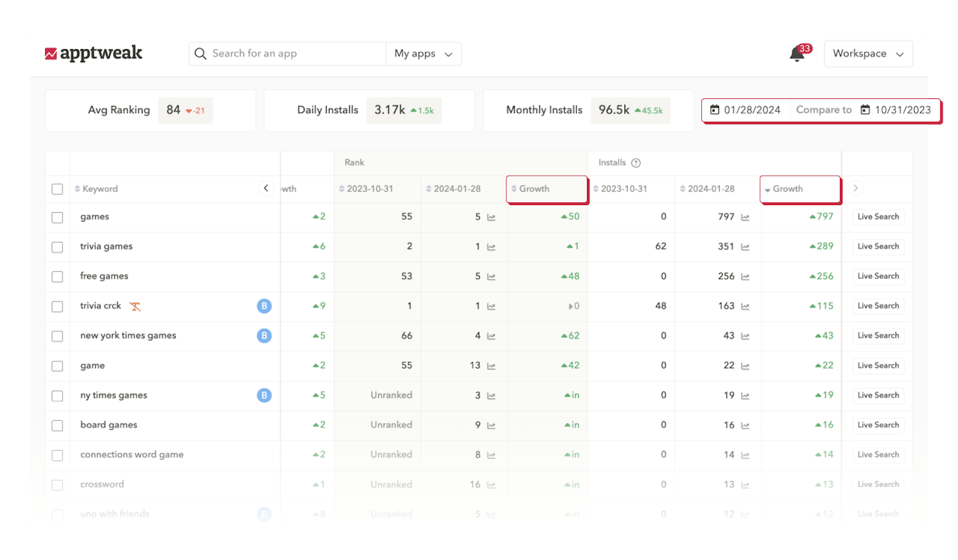The height and width of the screenshot is (560, 958).
Task: Click the misspelled-keyword icon next to "trivia crck"
Action: 135,306
